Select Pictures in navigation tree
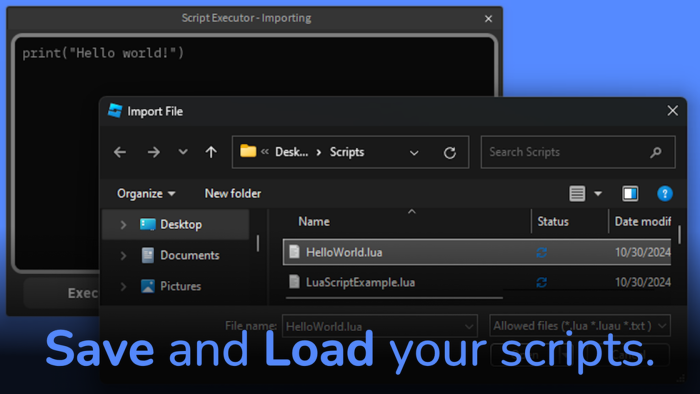 (180, 286)
